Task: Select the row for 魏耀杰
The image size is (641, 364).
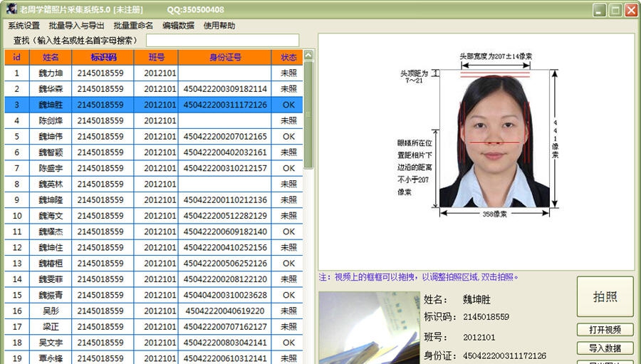Action: (x=154, y=232)
